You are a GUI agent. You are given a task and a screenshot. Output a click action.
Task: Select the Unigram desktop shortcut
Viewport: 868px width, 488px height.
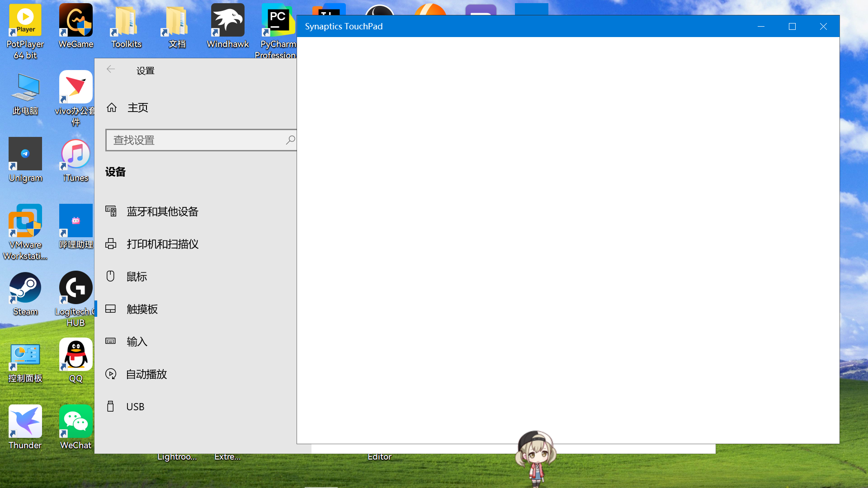[x=25, y=160]
